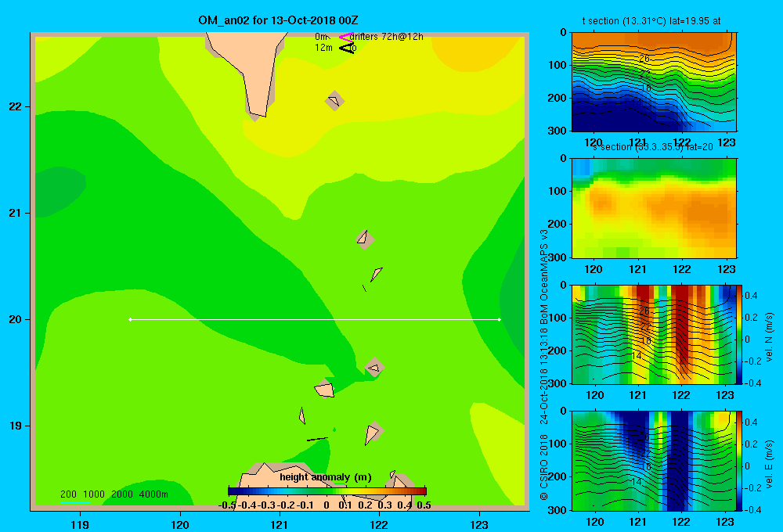Click longitude label 123 on main map axis
The height and width of the screenshot is (532, 783).
click(479, 524)
